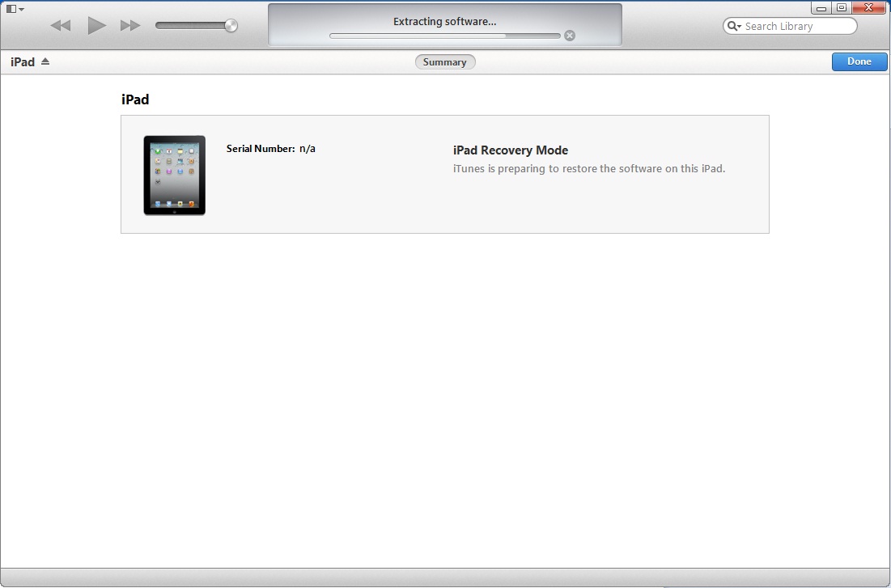Click the 'iTunes is preparing to restore' text
The height and width of the screenshot is (588, 891).
pos(588,169)
